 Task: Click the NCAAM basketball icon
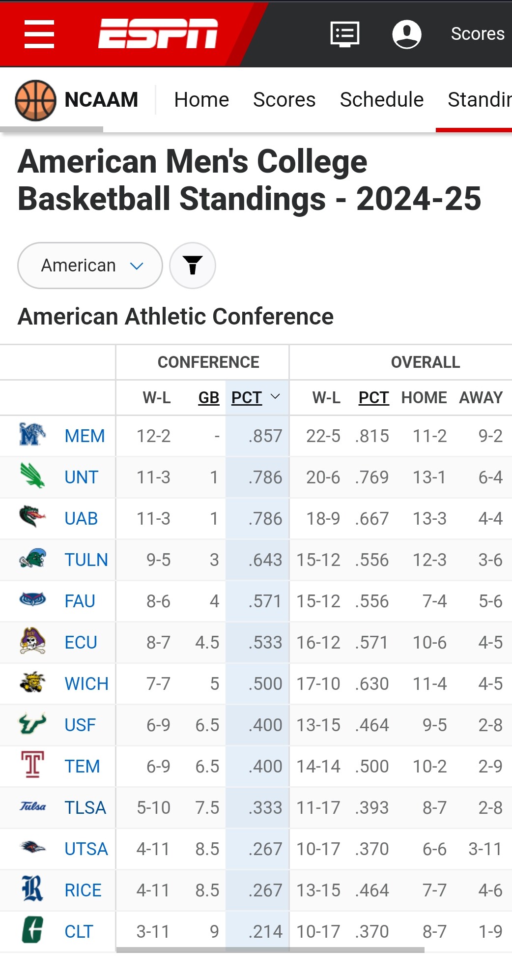[x=35, y=100]
